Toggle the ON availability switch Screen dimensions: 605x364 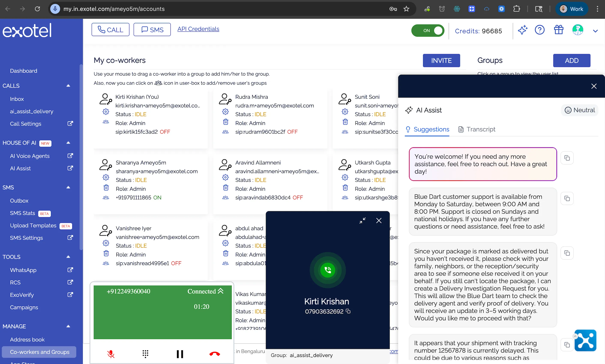[428, 31]
